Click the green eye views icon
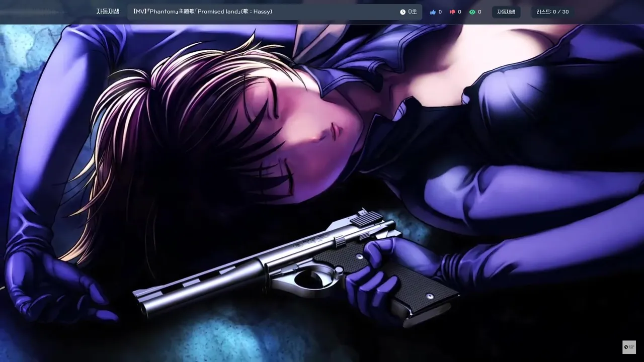Viewport: 644px width, 362px height. click(472, 12)
